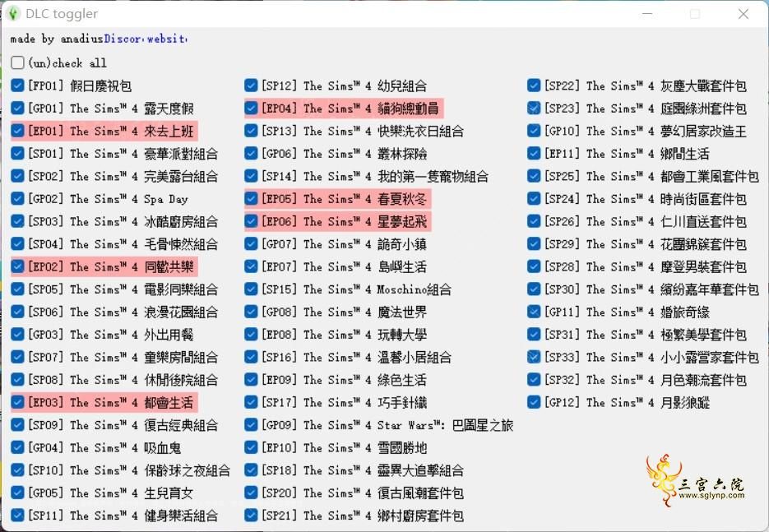Toggle the [GP03] DLC checkbox
Image resolution: width=769 pixels, height=532 pixels.
point(17,335)
